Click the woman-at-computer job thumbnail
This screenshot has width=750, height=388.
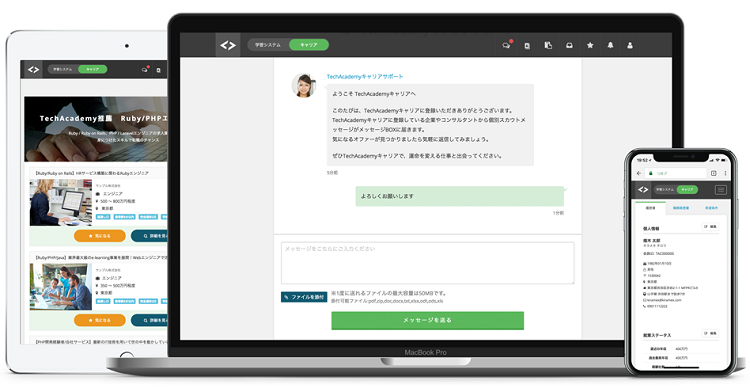[61, 202]
